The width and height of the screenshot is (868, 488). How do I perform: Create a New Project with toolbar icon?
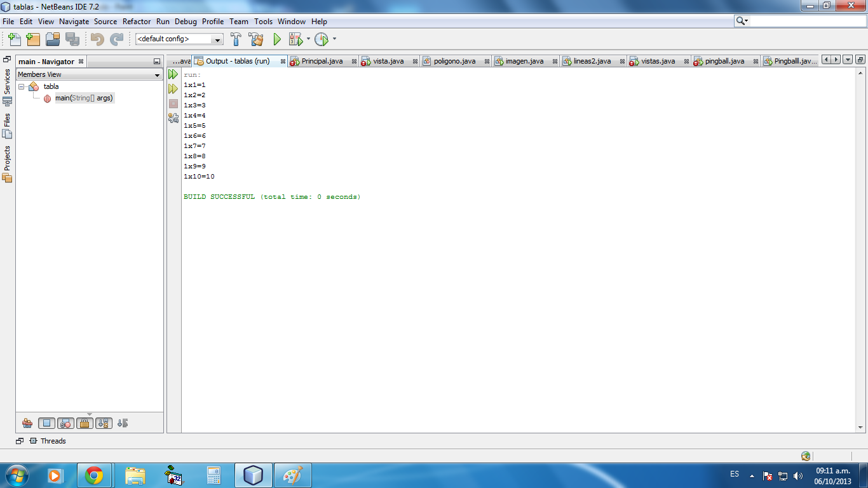click(32, 39)
